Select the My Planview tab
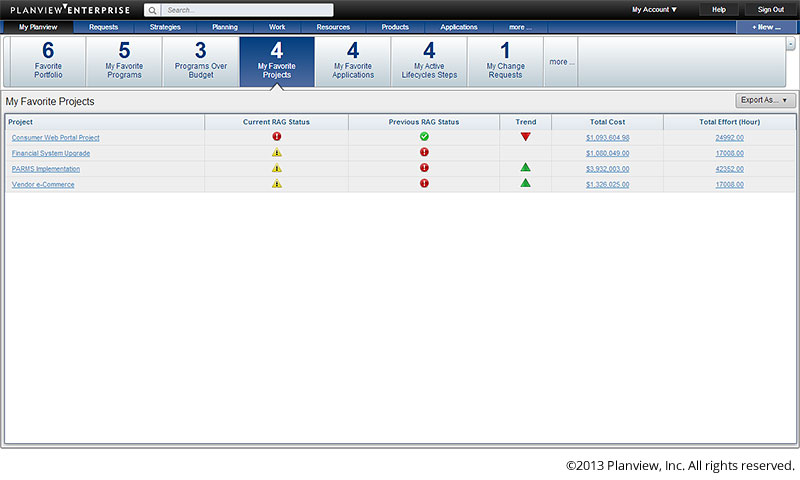 point(38,27)
